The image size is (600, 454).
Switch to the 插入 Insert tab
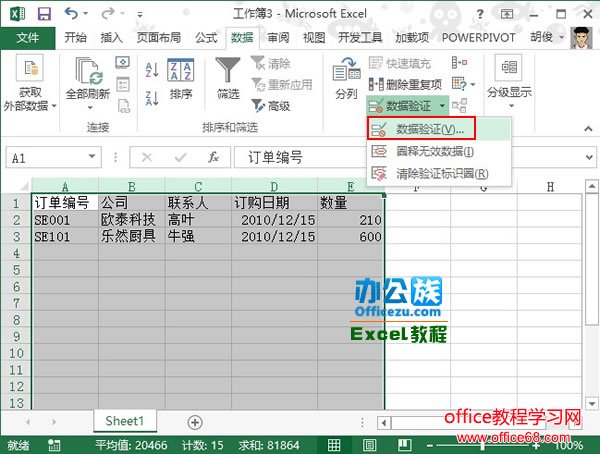pyautogui.click(x=111, y=38)
